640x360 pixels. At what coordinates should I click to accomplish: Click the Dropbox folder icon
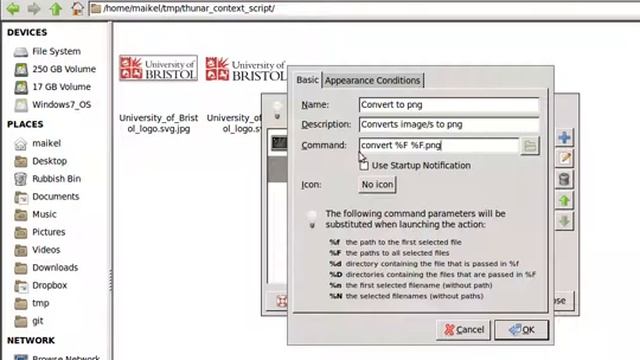click(x=21, y=286)
